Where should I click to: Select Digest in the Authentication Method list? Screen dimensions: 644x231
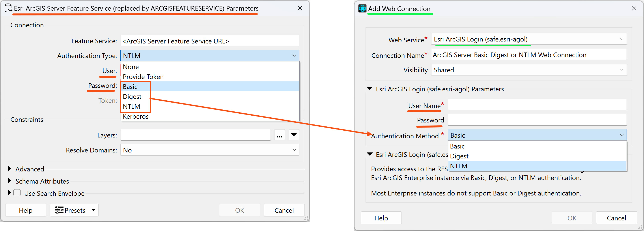(459, 156)
